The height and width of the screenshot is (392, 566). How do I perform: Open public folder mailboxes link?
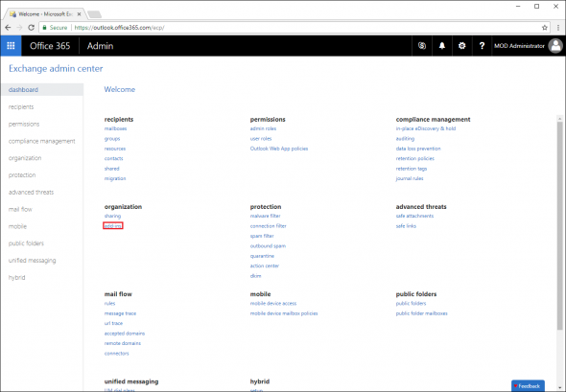421,313
